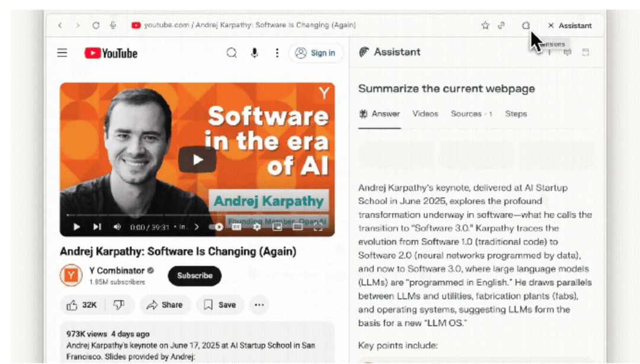
Task: Click the 0:00 / 39:31 time display
Action: point(149,227)
